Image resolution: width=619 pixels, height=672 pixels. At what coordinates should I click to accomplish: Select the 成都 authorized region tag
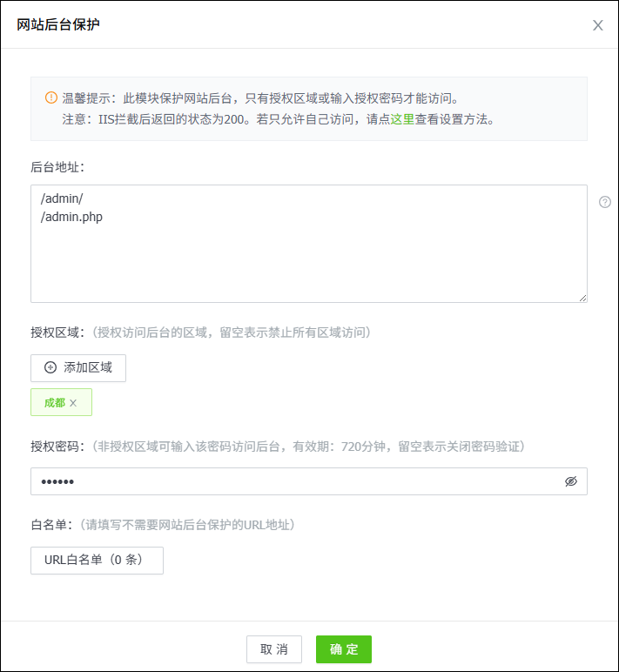coord(55,403)
